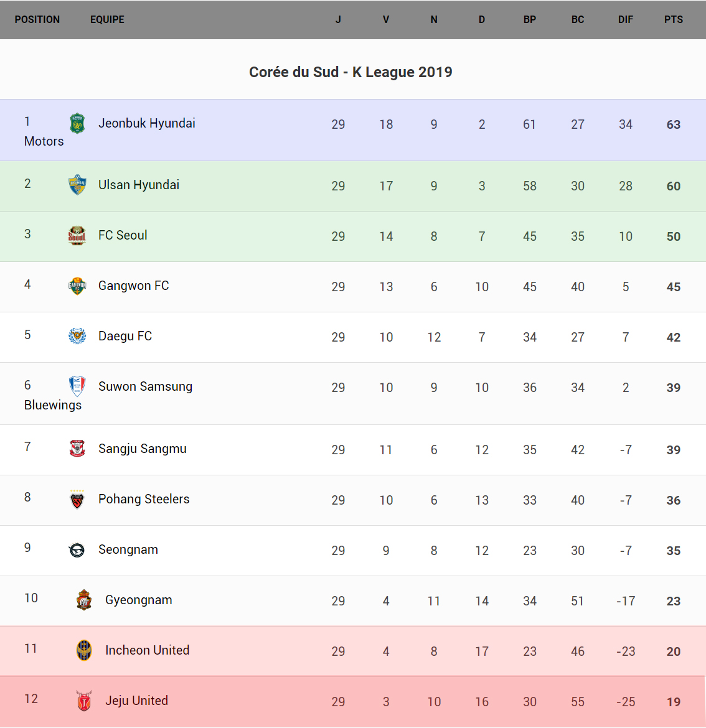The image size is (706, 728).
Task: Click the Jeonbuk Hyundai Motors club crest
Action: click(77, 123)
